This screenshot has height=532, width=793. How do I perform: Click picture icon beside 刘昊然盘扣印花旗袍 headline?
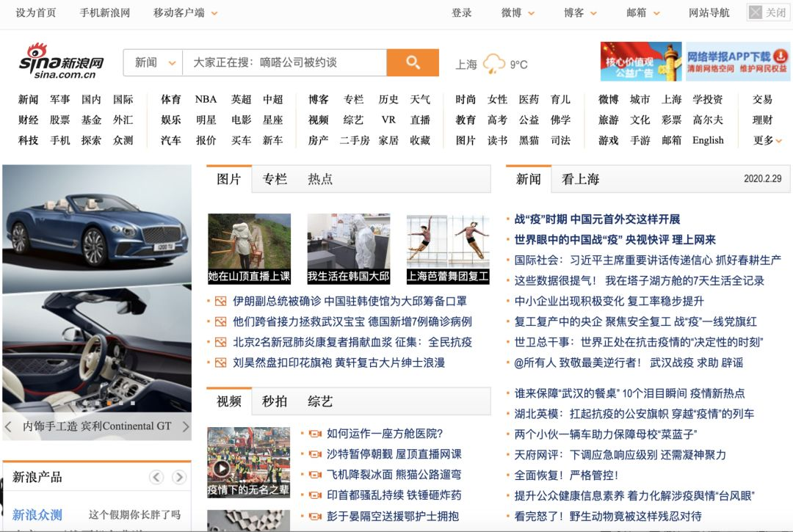(x=220, y=362)
